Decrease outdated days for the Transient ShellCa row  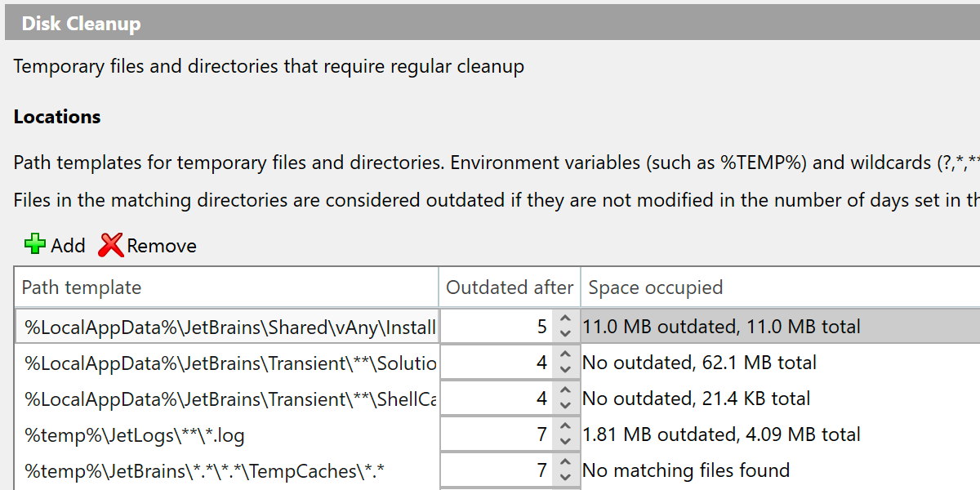(x=564, y=406)
